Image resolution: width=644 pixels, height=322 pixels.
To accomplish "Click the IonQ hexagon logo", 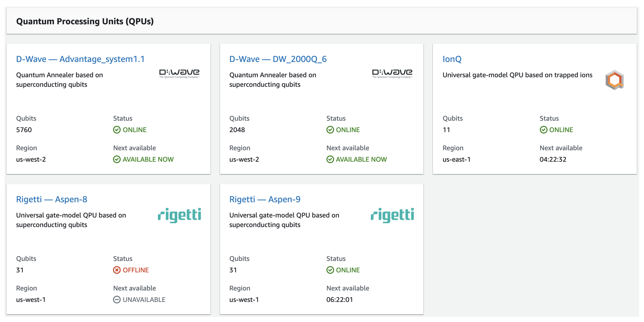I will pos(615,80).
